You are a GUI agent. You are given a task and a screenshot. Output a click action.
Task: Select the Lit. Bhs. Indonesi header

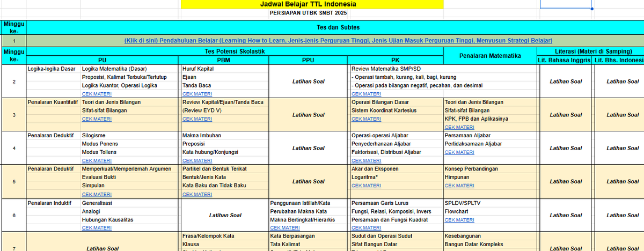point(618,60)
